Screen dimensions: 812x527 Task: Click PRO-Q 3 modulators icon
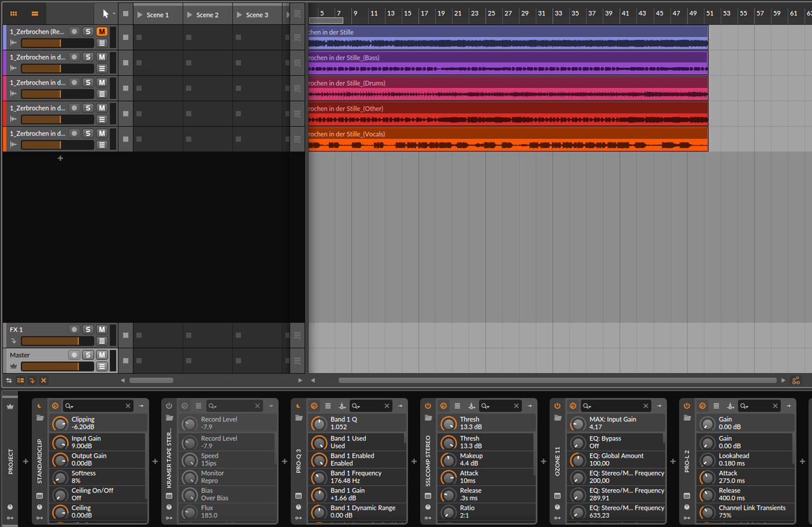[342, 406]
